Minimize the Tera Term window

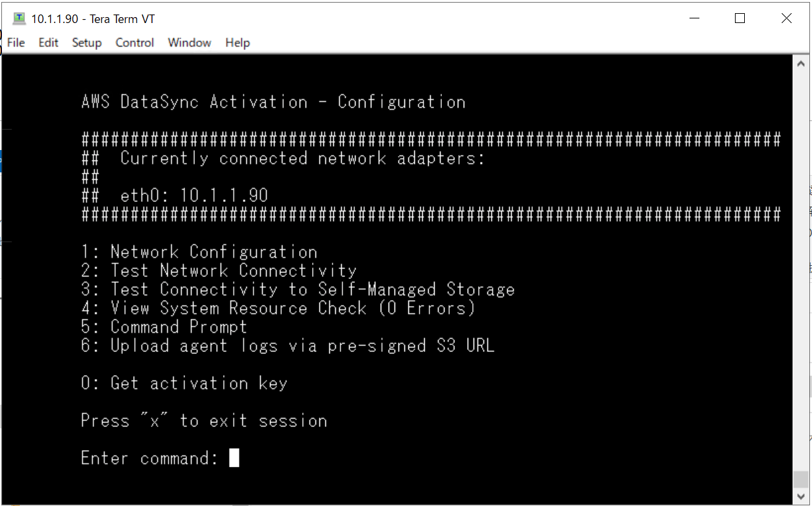click(x=693, y=18)
